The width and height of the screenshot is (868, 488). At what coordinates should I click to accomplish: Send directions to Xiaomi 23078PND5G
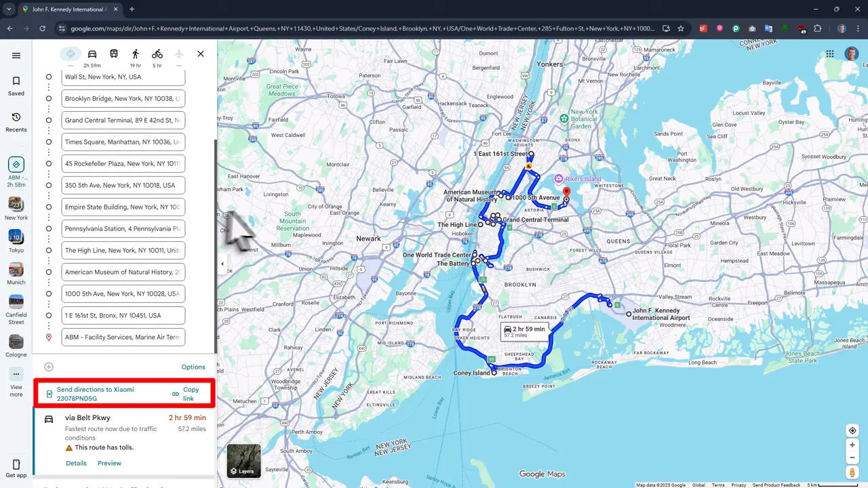[x=95, y=394]
